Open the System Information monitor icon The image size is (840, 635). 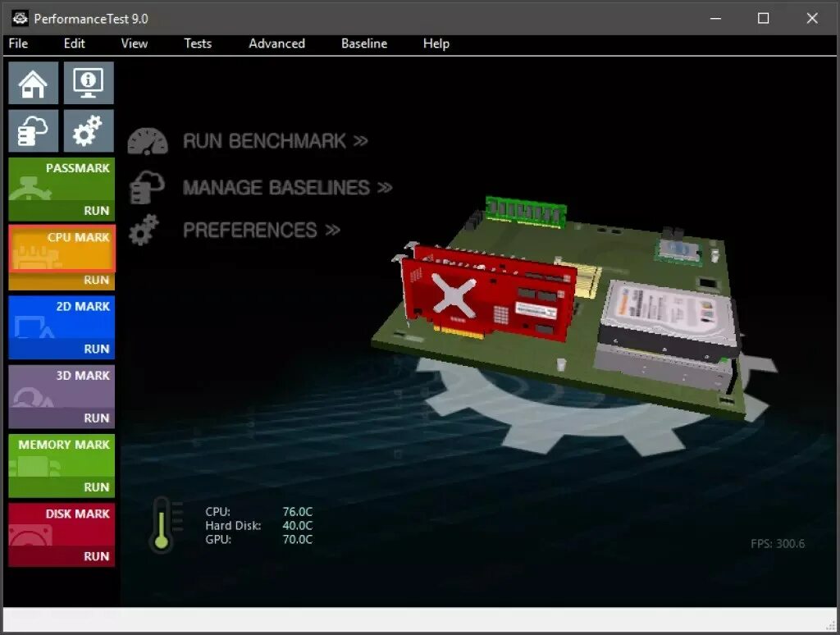[89, 83]
